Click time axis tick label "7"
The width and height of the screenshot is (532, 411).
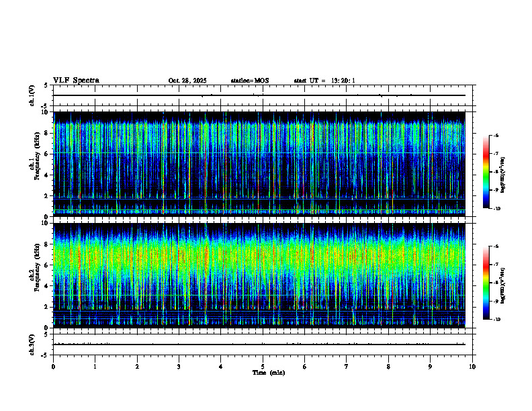pyautogui.click(x=347, y=367)
